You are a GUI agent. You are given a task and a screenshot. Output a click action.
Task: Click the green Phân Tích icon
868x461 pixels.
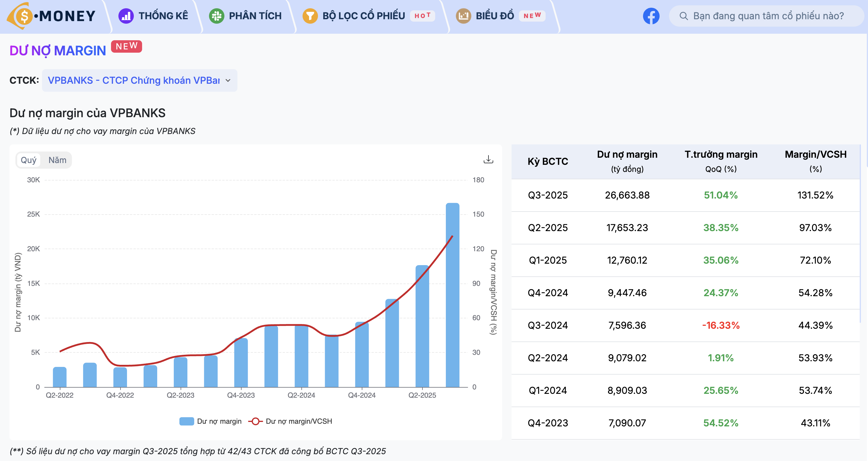coord(216,16)
